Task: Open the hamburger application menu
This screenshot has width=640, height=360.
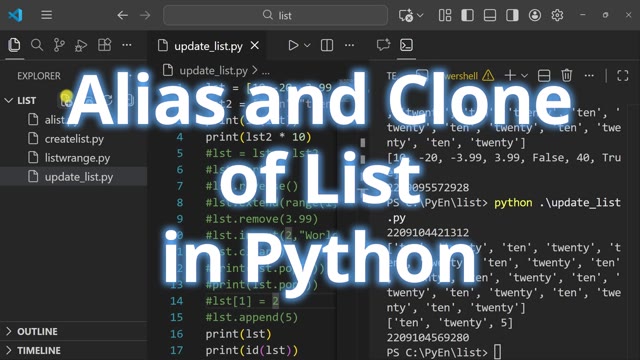Action: pos(47,16)
